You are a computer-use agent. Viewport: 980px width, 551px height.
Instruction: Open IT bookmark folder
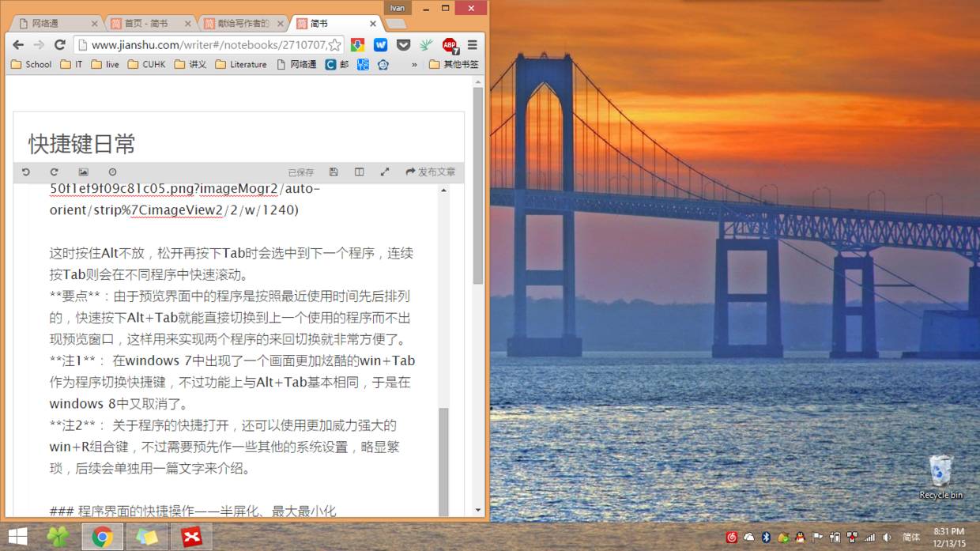pyautogui.click(x=71, y=64)
